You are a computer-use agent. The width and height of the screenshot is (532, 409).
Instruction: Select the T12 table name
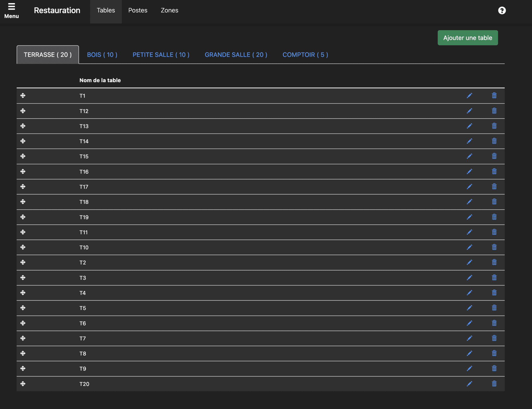(x=84, y=111)
